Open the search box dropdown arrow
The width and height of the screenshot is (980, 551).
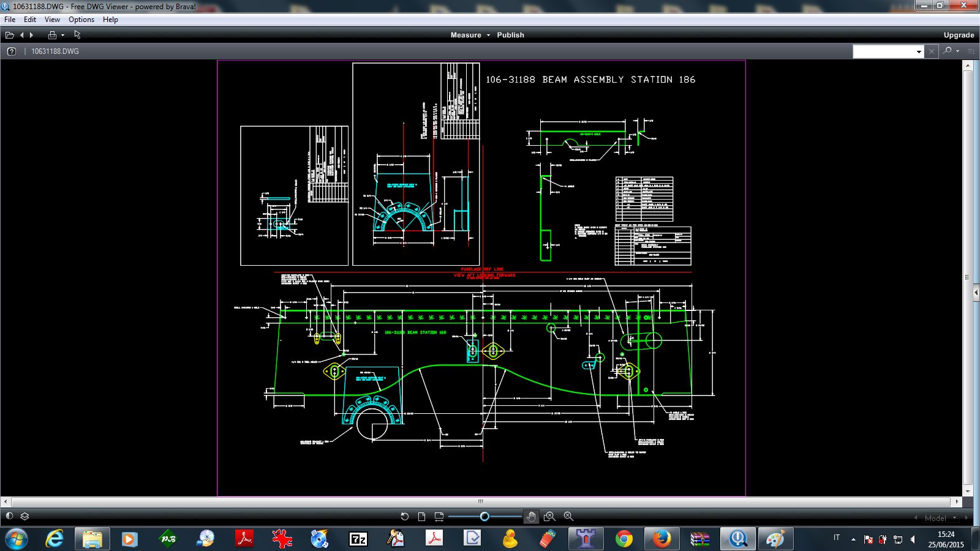coord(919,51)
